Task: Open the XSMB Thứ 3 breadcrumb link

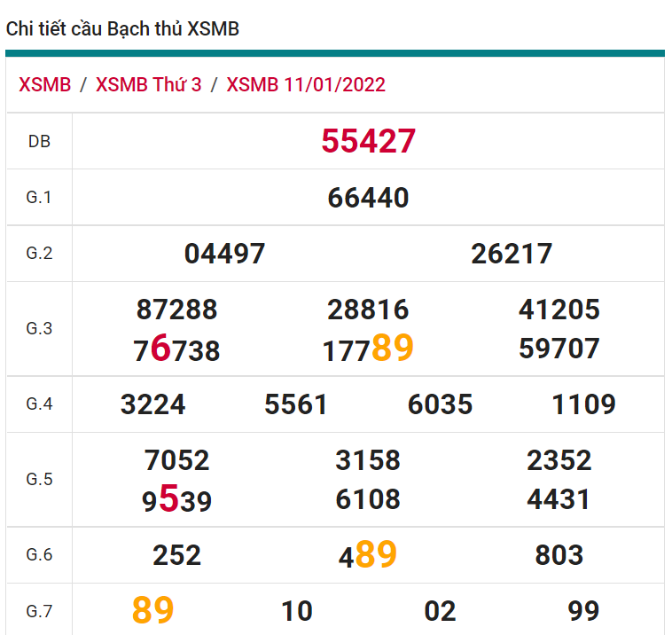Action: pyautogui.click(x=148, y=85)
